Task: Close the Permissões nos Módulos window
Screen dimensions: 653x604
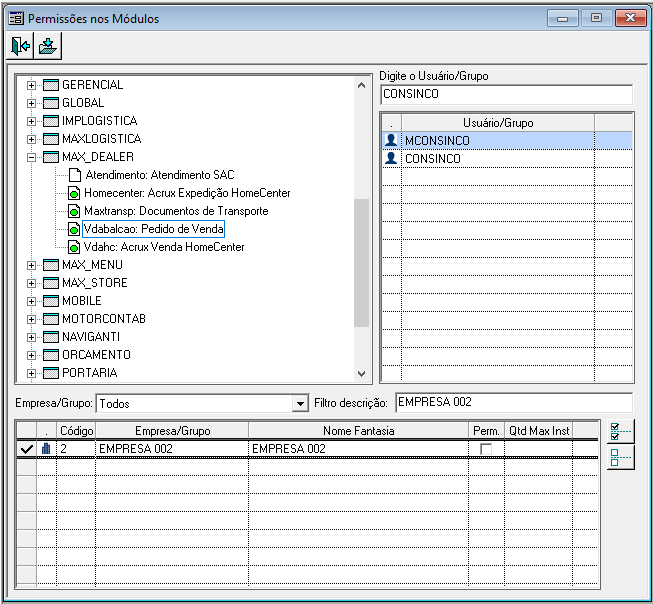Action: click(631, 18)
